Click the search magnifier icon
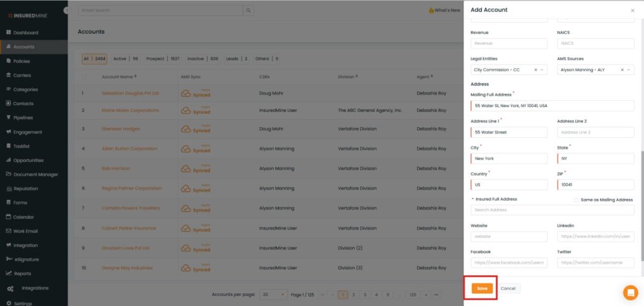 tap(249, 11)
